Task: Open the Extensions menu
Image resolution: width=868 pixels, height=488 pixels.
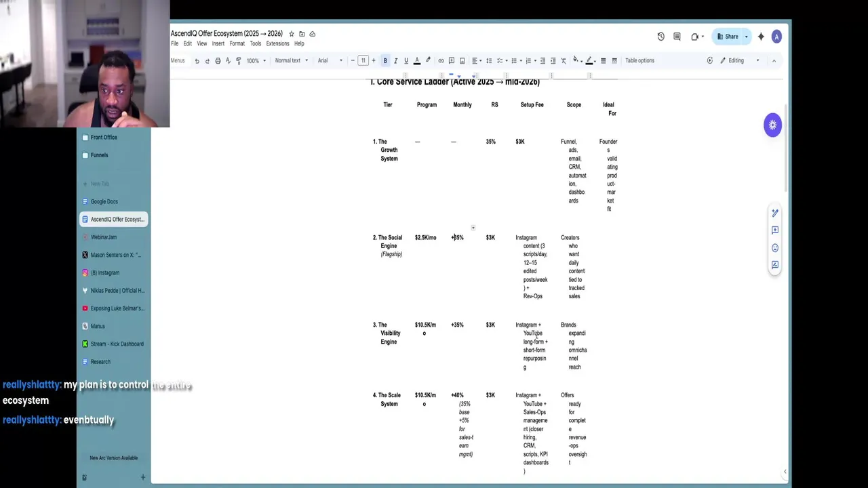Action: 277,44
